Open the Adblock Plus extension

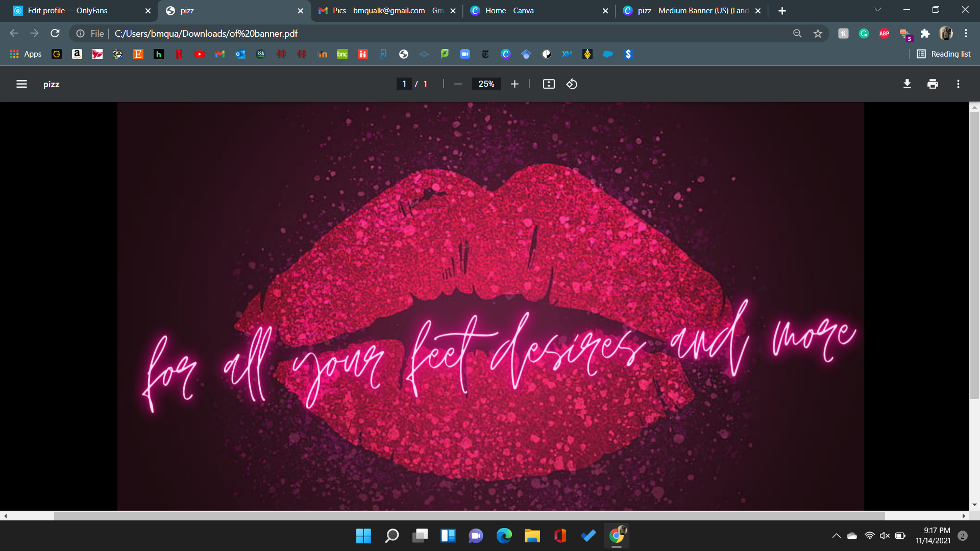(884, 33)
